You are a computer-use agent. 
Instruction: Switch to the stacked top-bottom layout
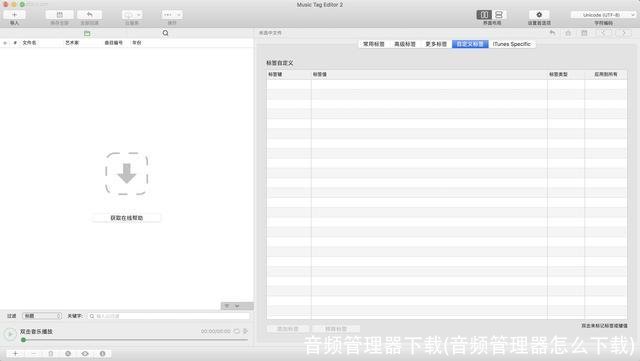tap(499, 15)
